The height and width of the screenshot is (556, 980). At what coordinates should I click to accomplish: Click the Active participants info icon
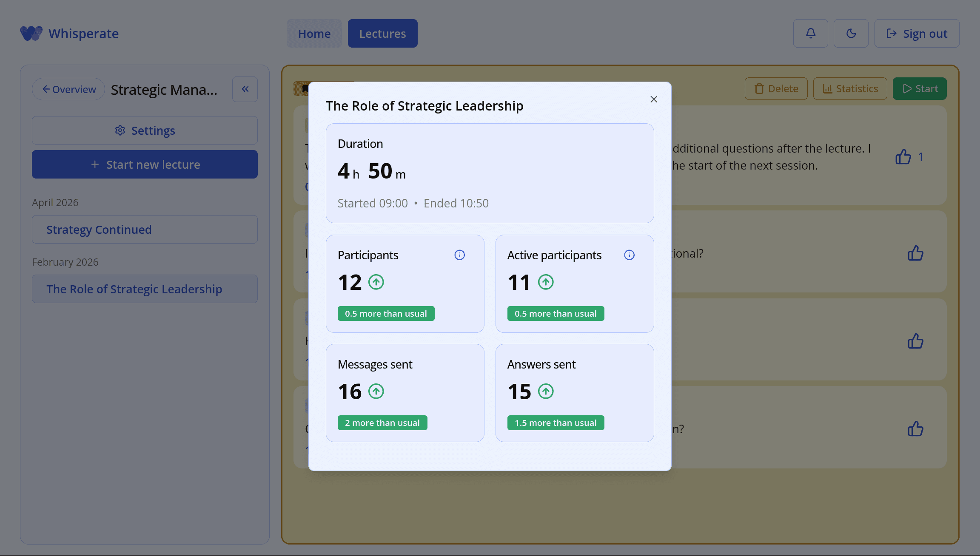coord(629,255)
